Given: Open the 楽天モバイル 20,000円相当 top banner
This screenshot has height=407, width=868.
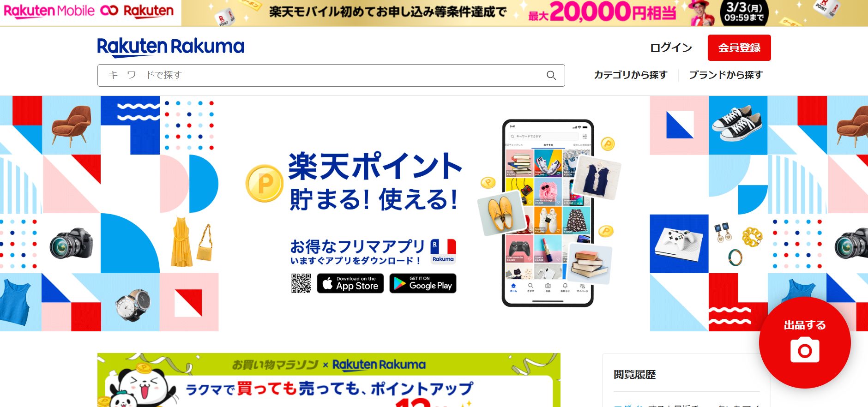Looking at the screenshot, I should click(524, 13).
